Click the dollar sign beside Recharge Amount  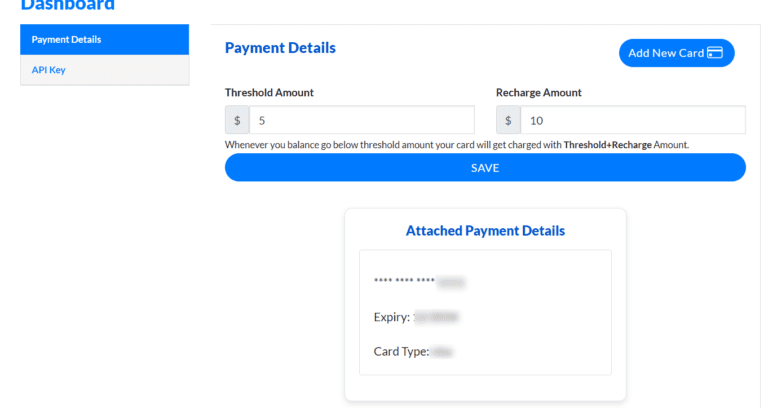(508, 120)
